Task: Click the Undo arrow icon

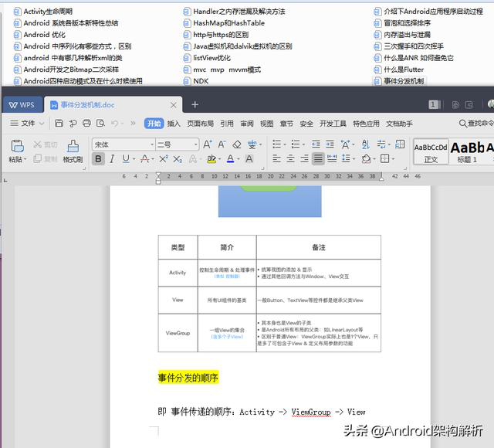Action: point(115,124)
